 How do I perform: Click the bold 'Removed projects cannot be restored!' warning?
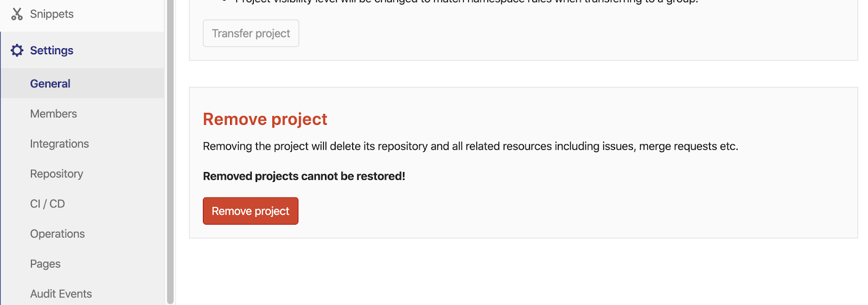point(304,176)
